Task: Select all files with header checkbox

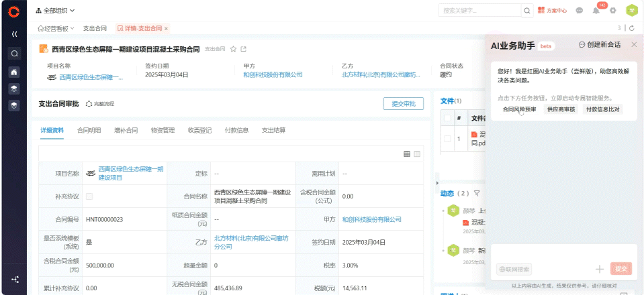Action: pos(447,118)
